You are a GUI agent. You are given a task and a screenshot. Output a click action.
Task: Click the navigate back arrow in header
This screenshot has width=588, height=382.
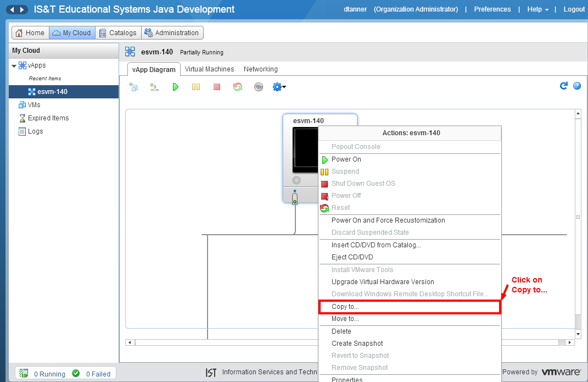pyautogui.click(x=12, y=10)
